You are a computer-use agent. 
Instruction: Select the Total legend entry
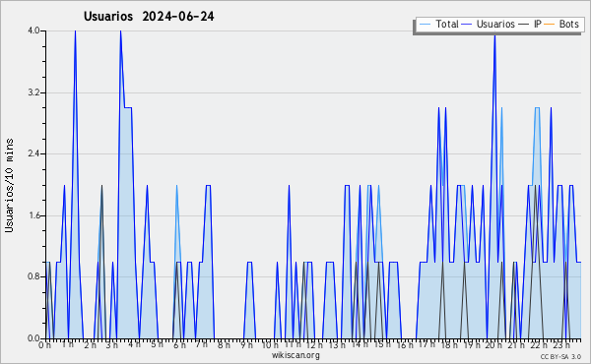coord(438,24)
